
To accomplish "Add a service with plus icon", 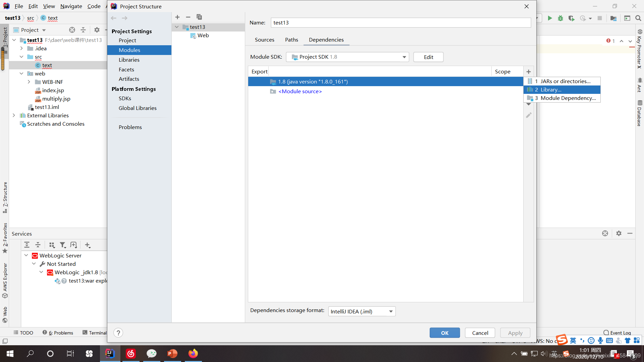I will point(88,245).
